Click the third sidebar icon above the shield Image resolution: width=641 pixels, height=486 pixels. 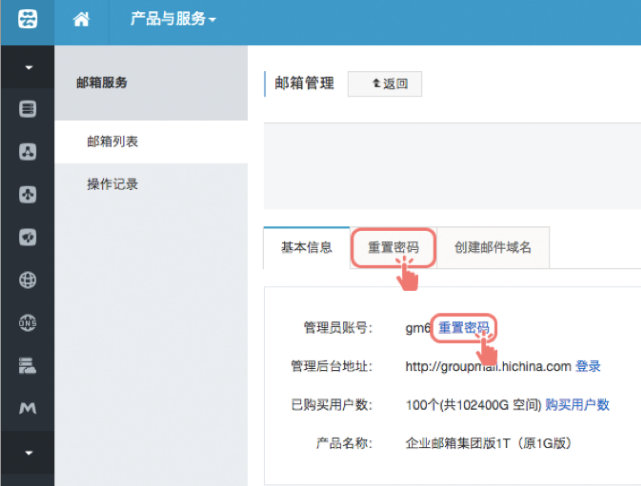pyautogui.click(x=28, y=195)
